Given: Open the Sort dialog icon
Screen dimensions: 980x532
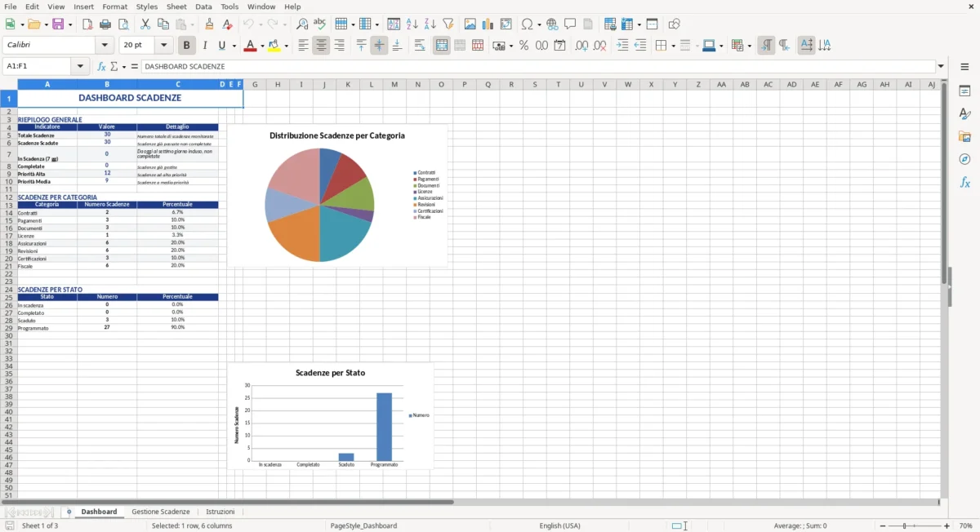Looking at the screenshot, I should (394, 24).
